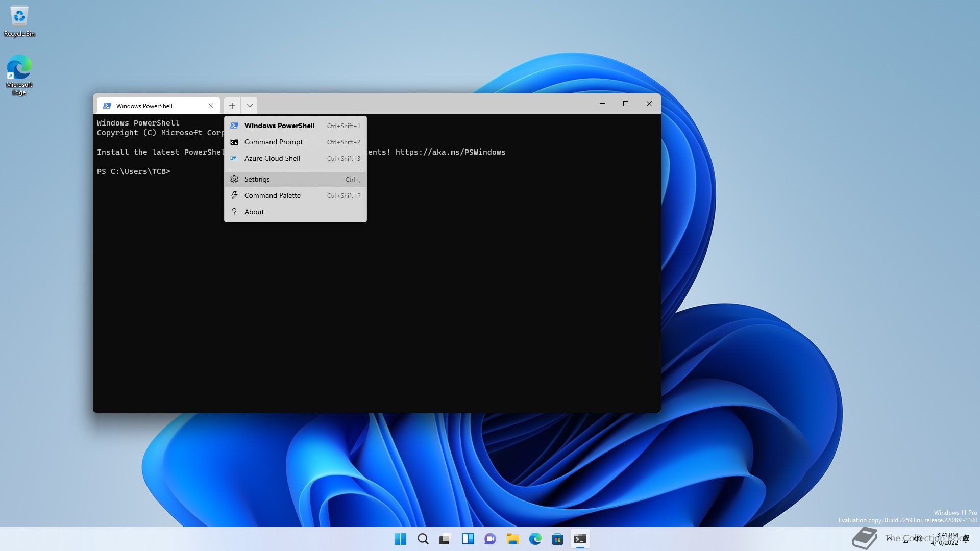
Task: Open File Explorer from taskbar
Action: click(x=513, y=539)
